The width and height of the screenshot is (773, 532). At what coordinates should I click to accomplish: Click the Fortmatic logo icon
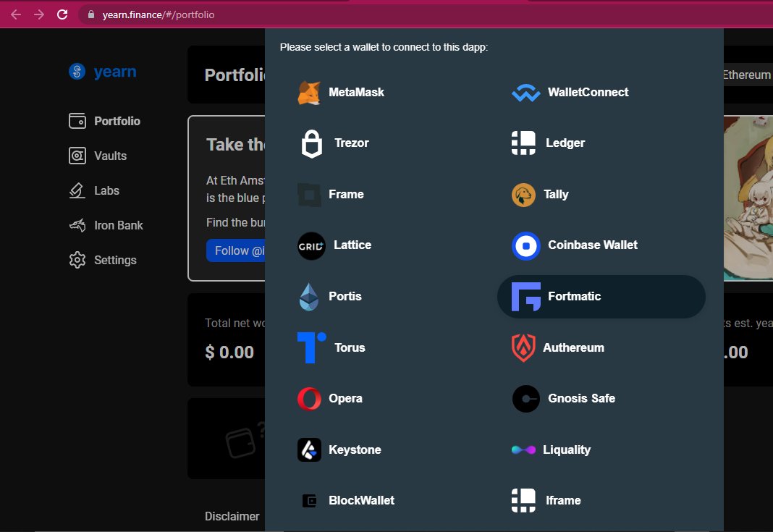526,297
